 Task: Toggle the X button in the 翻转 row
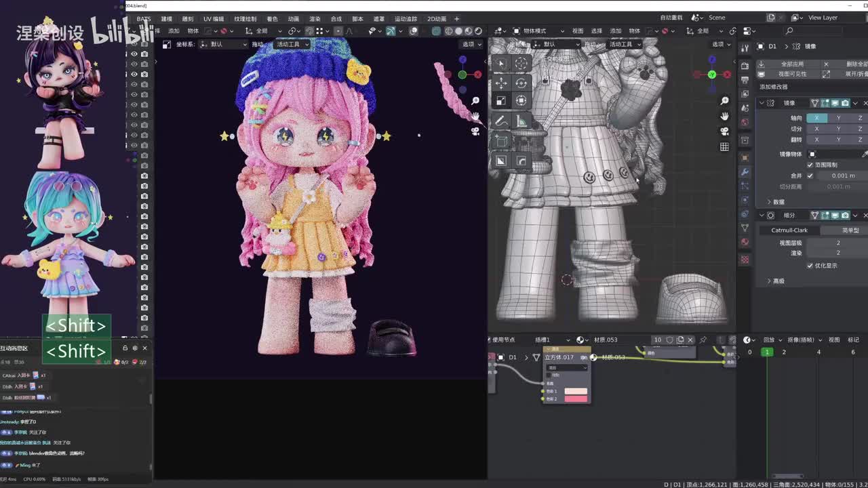[x=816, y=140]
